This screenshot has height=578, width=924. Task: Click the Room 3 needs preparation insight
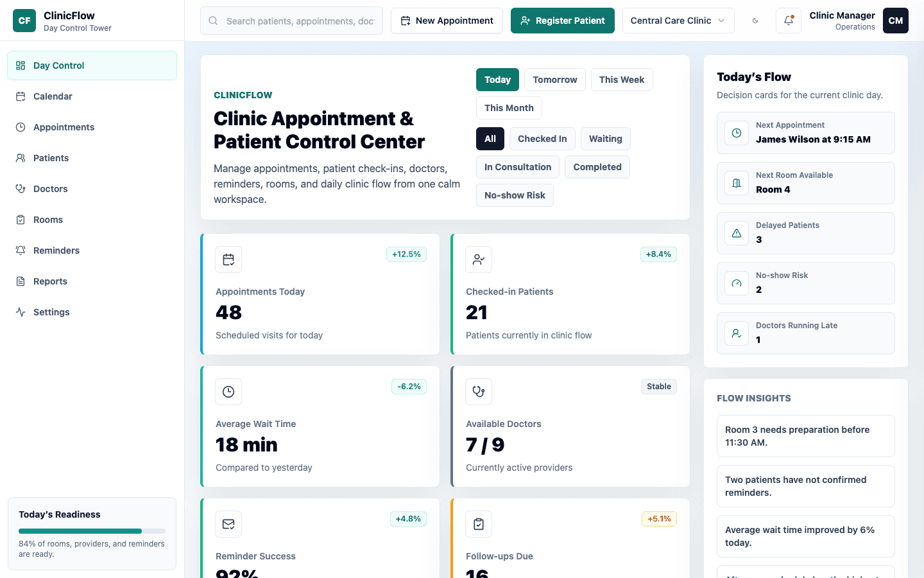click(806, 436)
